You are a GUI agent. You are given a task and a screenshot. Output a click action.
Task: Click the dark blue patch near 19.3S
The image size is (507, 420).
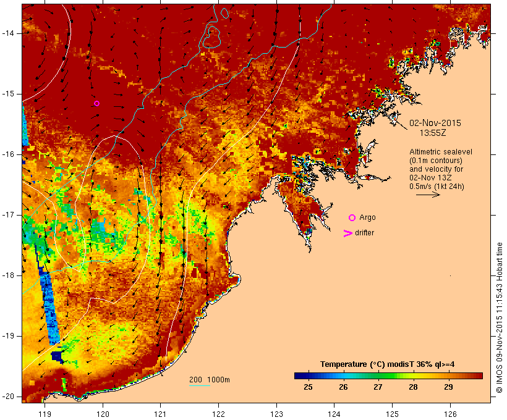click(58, 356)
